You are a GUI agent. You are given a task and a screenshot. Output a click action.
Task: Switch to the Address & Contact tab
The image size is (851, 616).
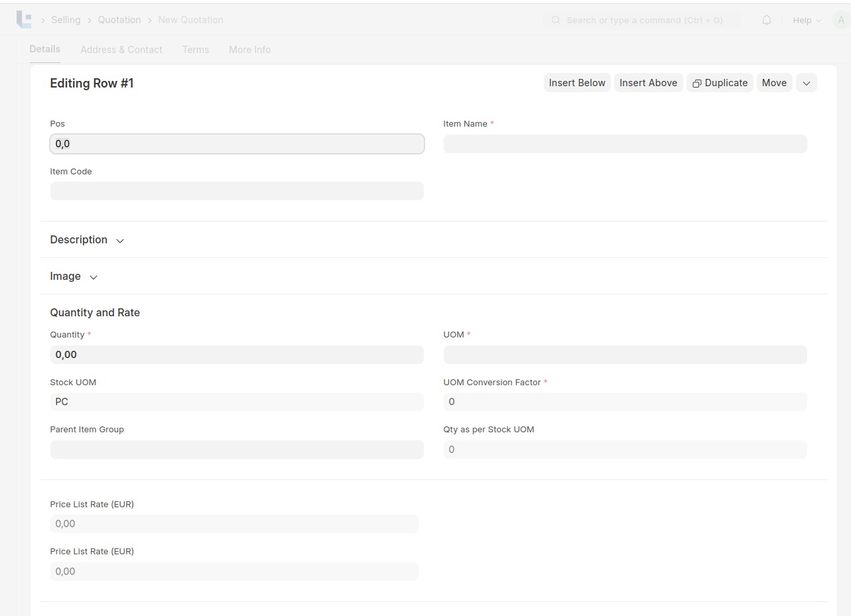pyautogui.click(x=121, y=50)
